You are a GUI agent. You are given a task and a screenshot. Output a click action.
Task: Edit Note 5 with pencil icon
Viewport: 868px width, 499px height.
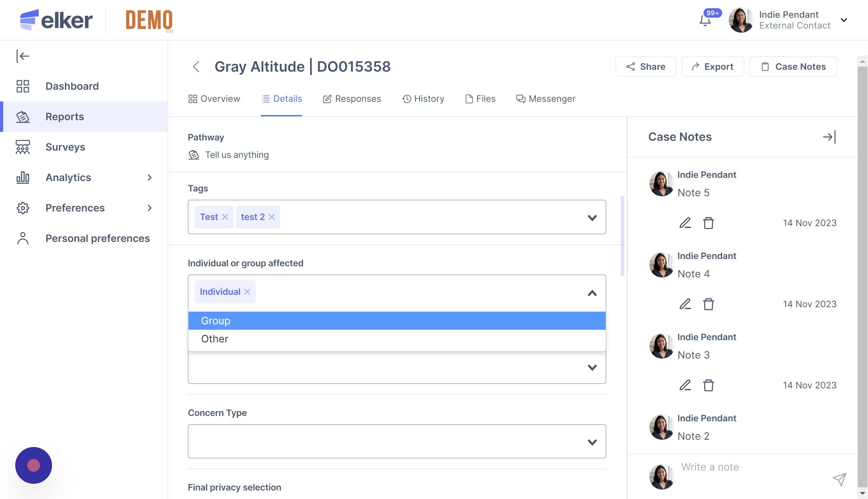pyautogui.click(x=685, y=223)
